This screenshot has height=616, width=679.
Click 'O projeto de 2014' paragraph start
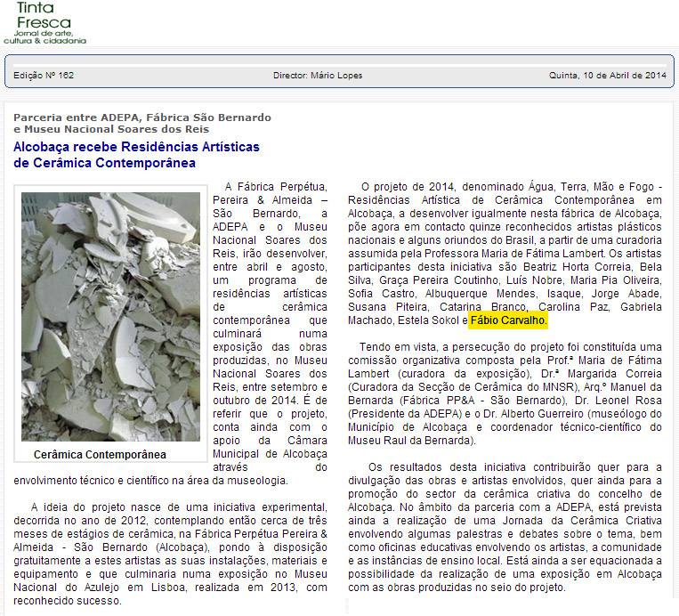coord(408,187)
